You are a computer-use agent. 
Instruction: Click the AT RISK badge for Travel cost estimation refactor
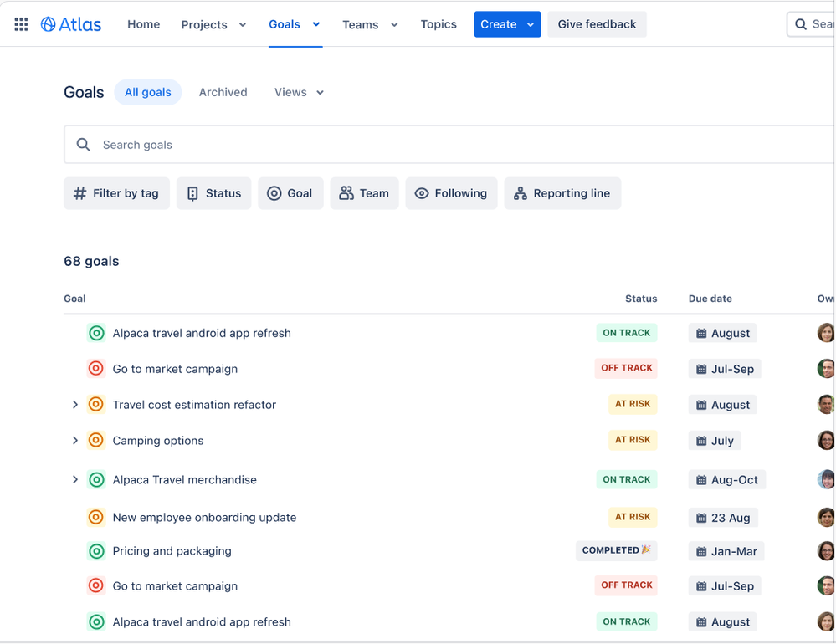(633, 404)
